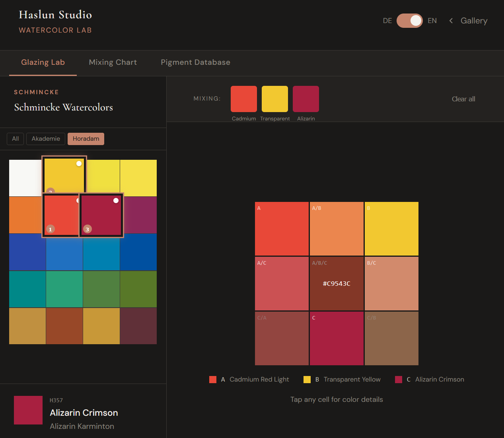Select the white palette swatch
This screenshot has height=438, width=504.
tap(25, 178)
